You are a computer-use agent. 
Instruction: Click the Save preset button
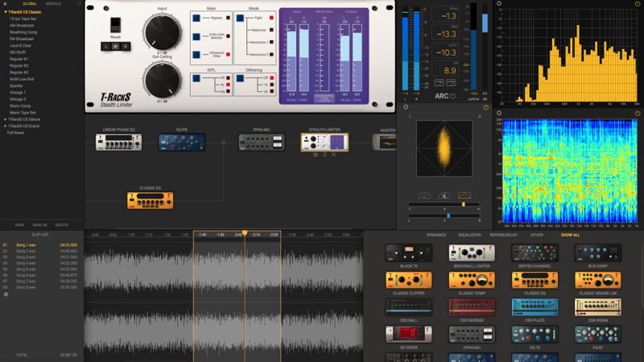click(19, 225)
